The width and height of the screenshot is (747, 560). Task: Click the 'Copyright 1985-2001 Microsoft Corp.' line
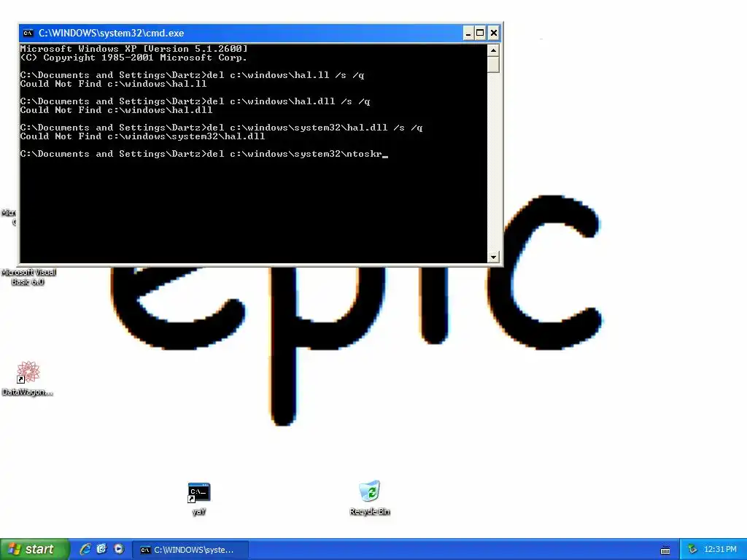pyautogui.click(x=134, y=58)
